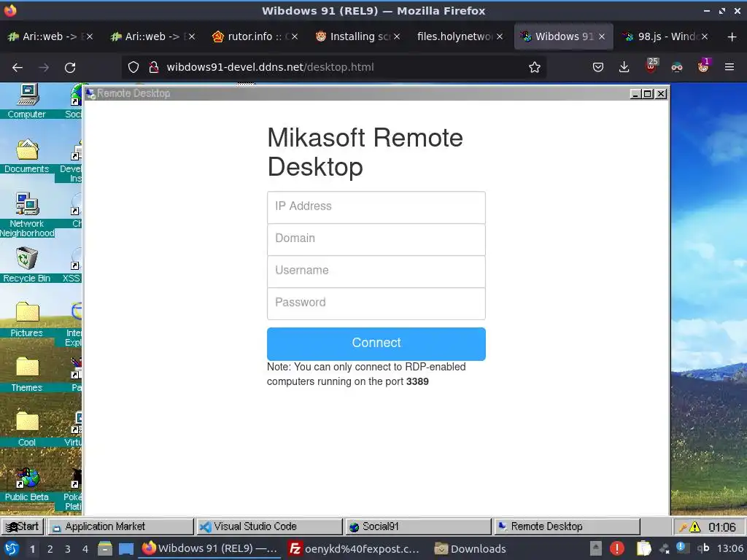Click the Firefox forward arrow
The height and width of the screenshot is (560, 747).
44,68
